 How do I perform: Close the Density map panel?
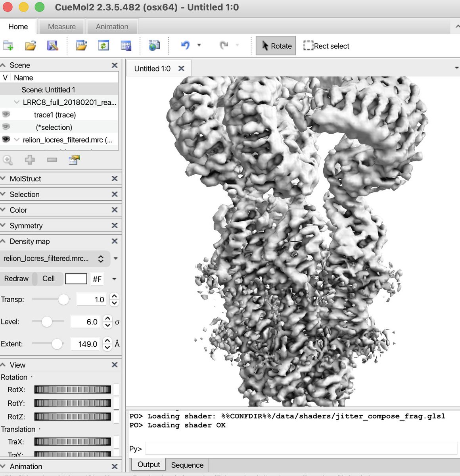(115, 241)
